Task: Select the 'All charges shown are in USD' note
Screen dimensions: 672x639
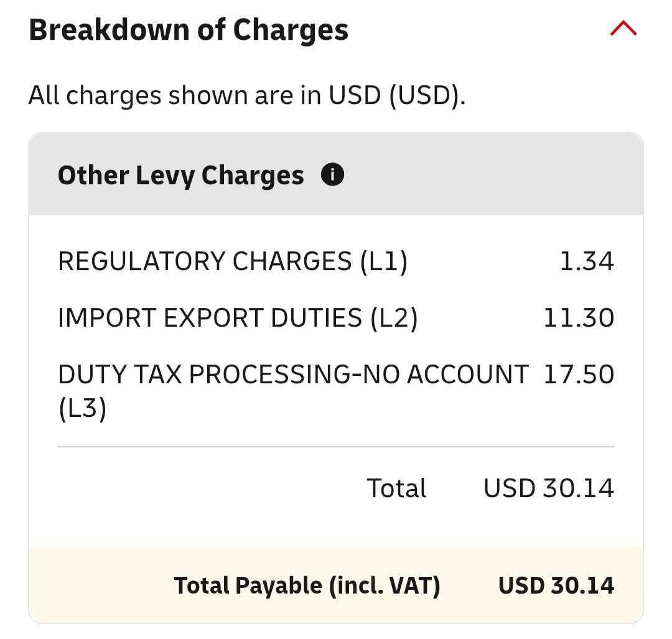Action: [x=246, y=96]
